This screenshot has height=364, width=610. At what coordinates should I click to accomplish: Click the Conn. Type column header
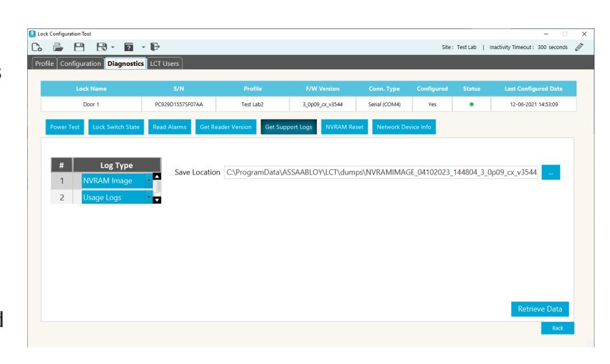384,89
